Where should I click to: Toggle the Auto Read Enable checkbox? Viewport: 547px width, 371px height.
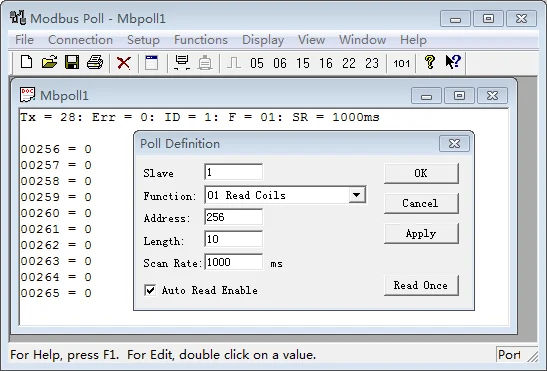coord(150,290)
